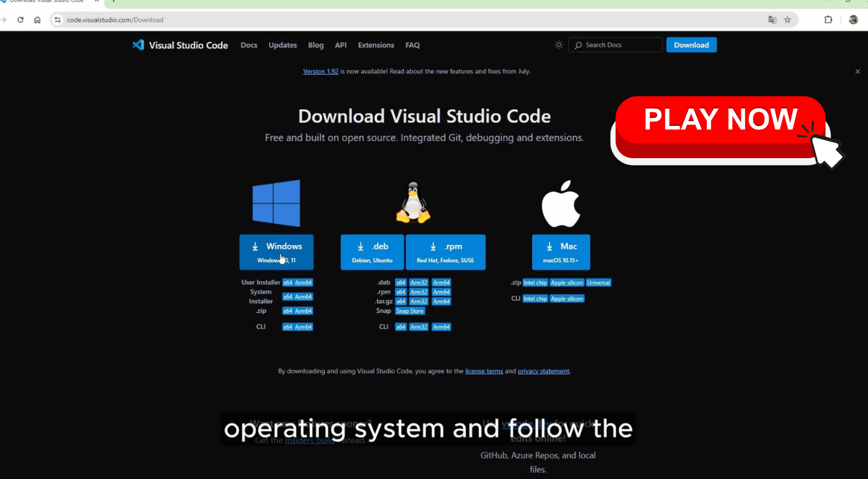Dismiss the version banner with the X icon

[x=858, y=72]
